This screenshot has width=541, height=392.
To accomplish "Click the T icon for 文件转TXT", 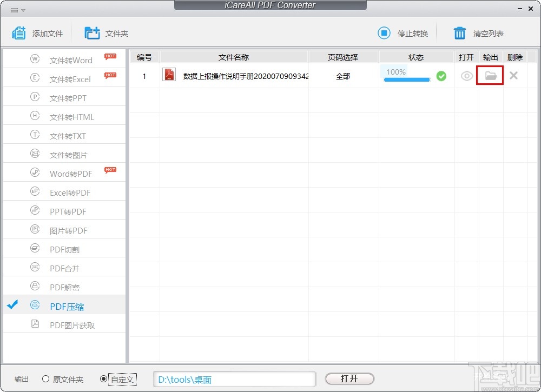I will 35,135.
